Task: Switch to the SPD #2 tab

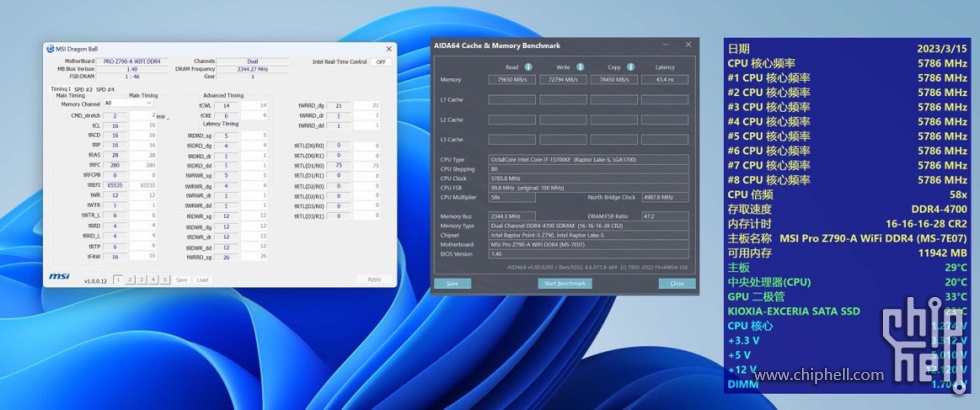Action: click(84, 89)
